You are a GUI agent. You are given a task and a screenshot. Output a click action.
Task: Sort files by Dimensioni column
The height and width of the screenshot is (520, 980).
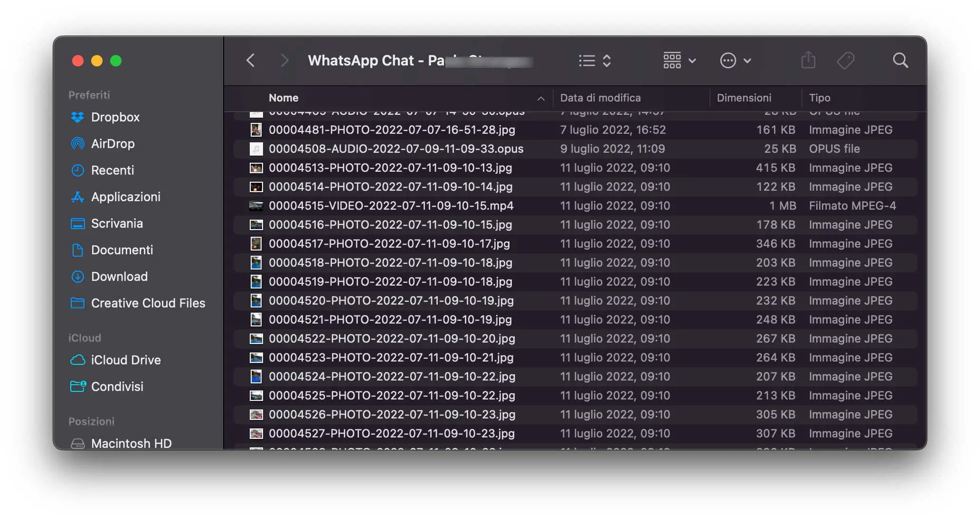pyautogui.click(x=744, y=98)
